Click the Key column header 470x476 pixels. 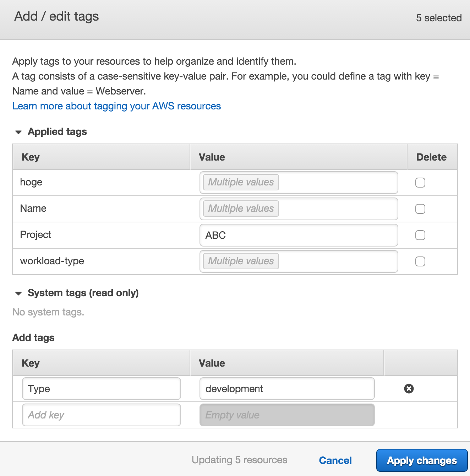tap(30, 157)
